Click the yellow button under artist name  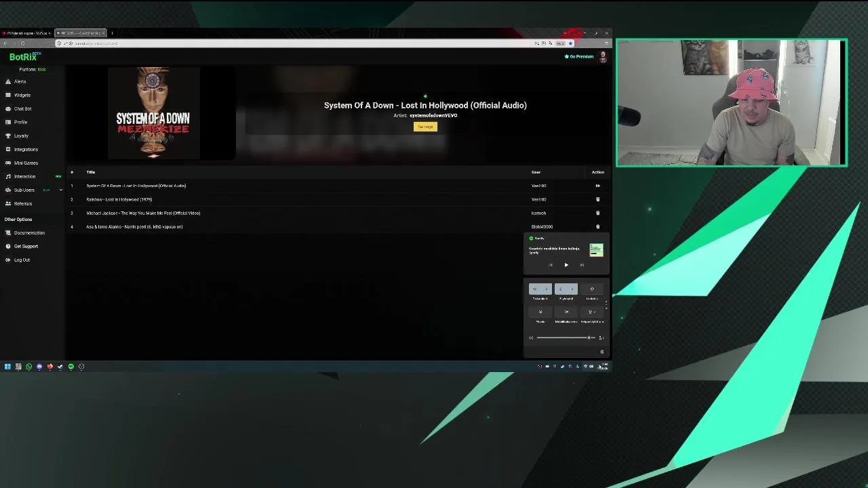click(425, 127)
